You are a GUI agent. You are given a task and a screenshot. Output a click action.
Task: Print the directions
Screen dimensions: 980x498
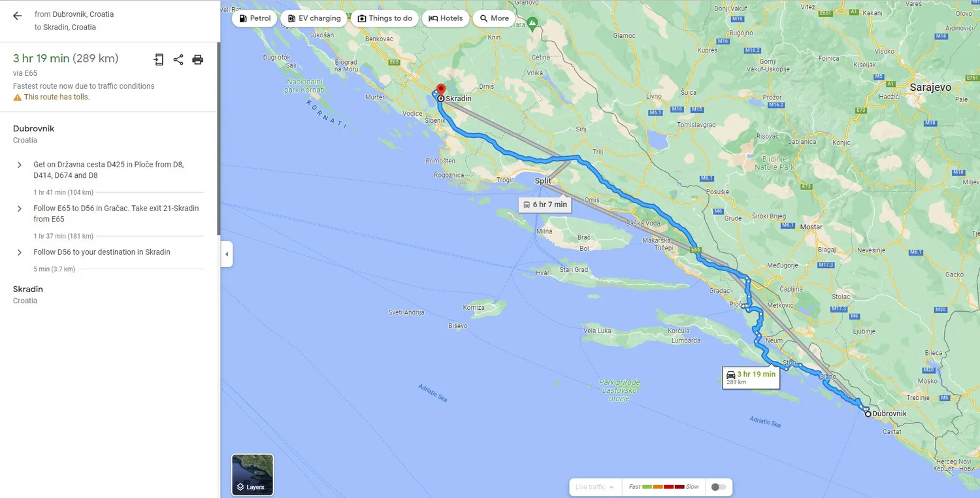(x=198, y=59)
